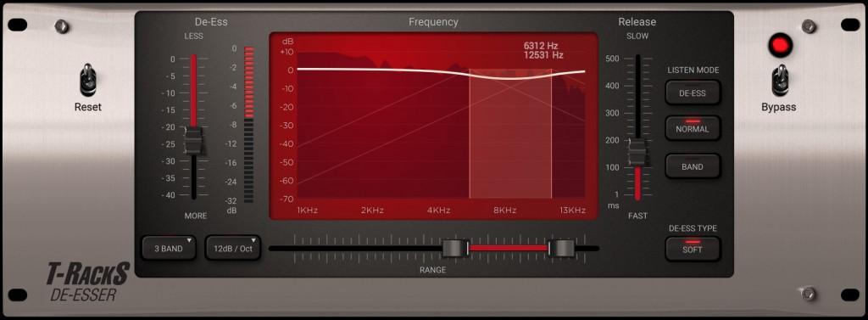Select NORMAL listen mode
868x320 pixels.
(x=693, y=129)
